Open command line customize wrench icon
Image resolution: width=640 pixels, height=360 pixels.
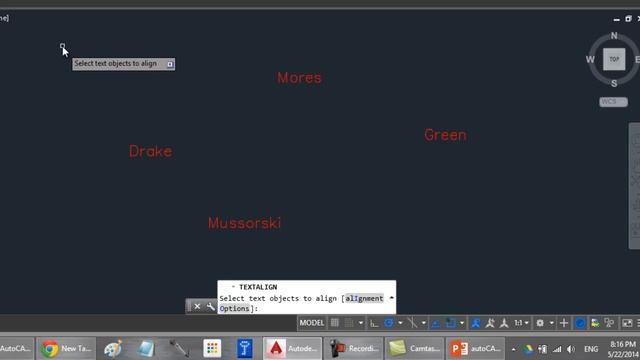[211, 306]
